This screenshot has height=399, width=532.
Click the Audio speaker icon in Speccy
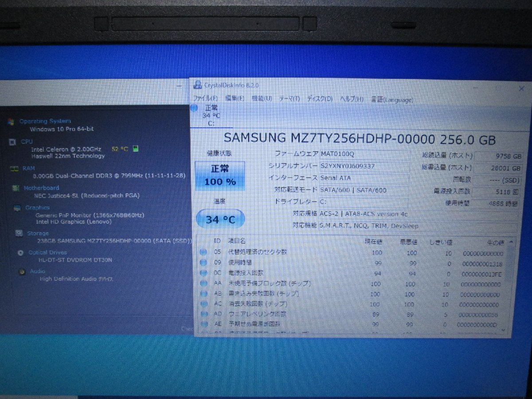pyautogui.click(x=22, y=271)
